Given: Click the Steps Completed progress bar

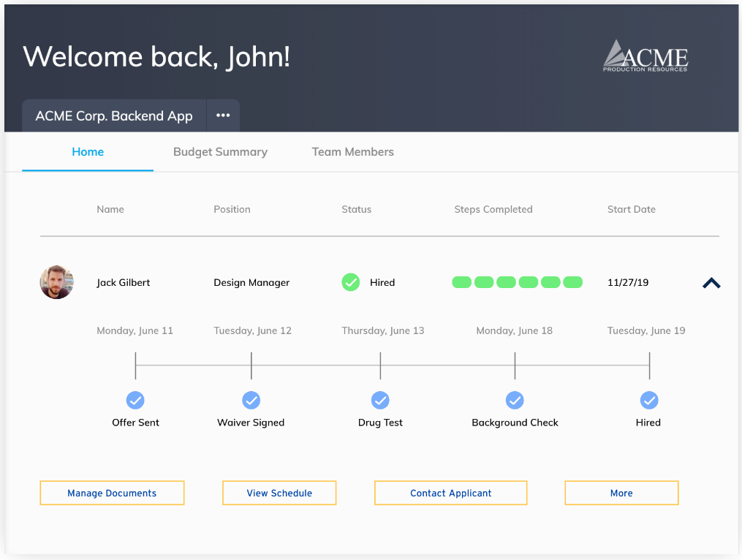Looking at the screenshot, I should coord(517,282).
